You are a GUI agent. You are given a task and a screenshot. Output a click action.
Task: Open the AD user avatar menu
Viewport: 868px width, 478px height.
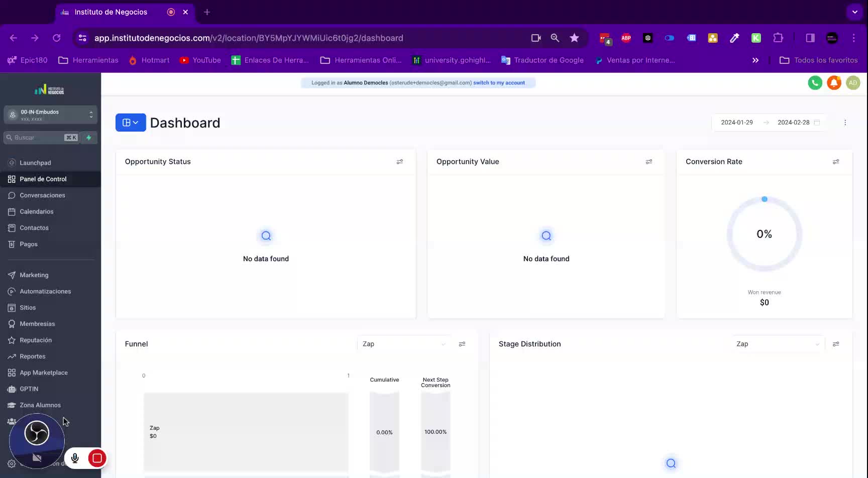pos(853,83)
